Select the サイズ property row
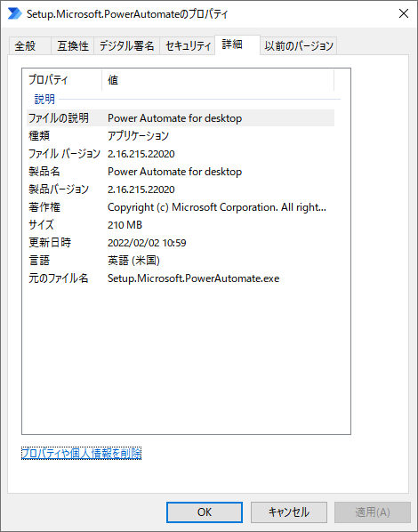This screenshot has height=532, width=418. (x=181, y=225)
